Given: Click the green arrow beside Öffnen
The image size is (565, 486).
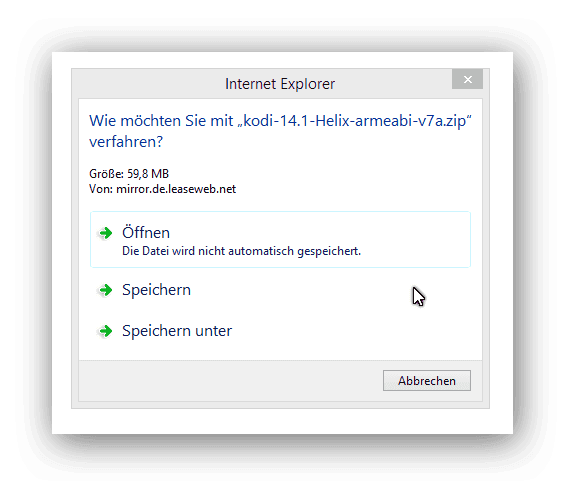Looking at the screenshot, I should coord(106,233).
